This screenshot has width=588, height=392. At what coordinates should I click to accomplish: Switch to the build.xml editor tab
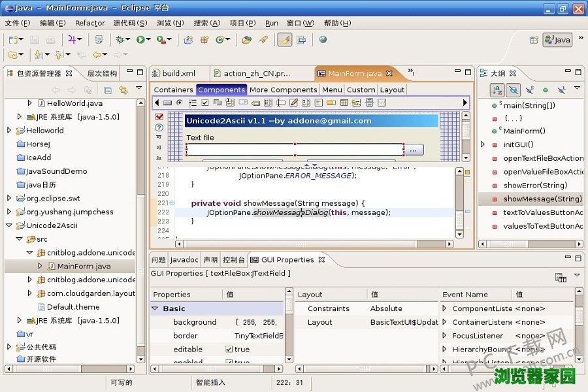point(178,74)
